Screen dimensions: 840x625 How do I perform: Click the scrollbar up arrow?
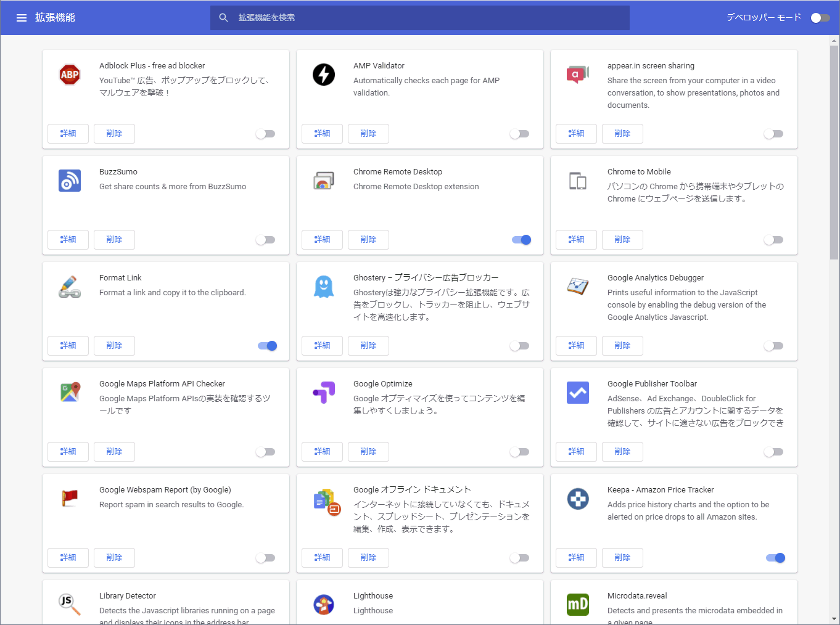coord(834,41)
